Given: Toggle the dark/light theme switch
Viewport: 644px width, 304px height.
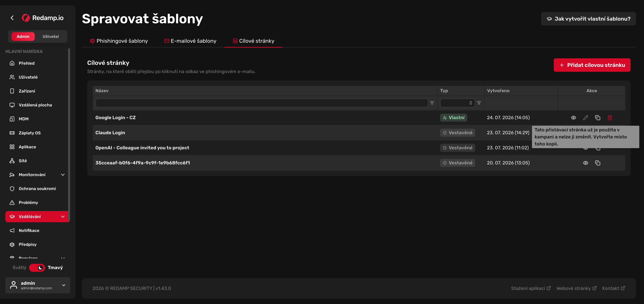Looking at the screenshot, I should [x=37, y=267].
